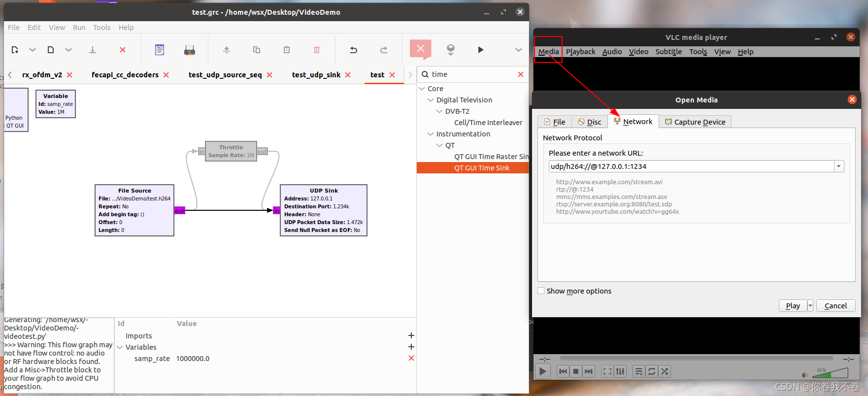
Task: Save the current flow graph
Action: pos(92,50)
